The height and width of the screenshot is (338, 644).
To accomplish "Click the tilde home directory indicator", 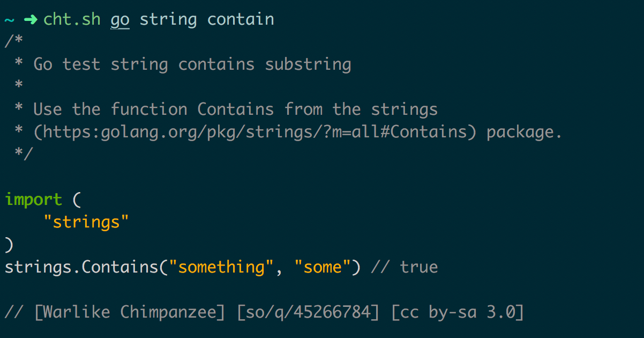I will 9,19.
